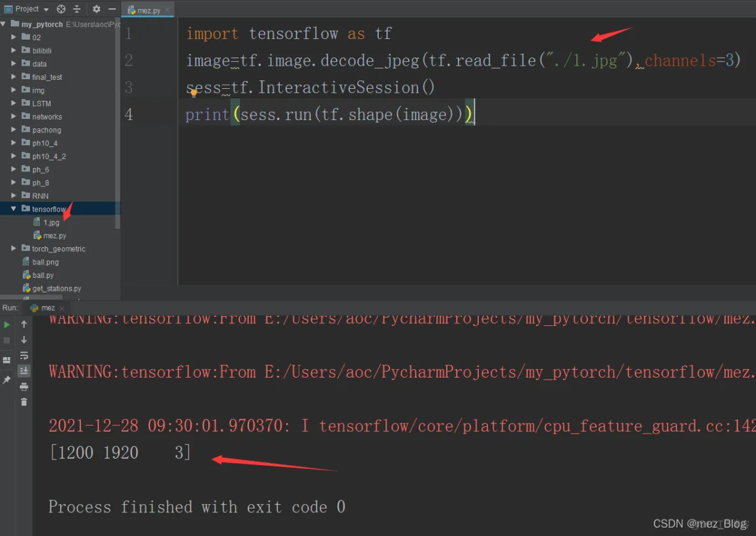Image resolution: width=756 pixels, height=536 pixels.
Task: Expand the networks folder
Action: [x=13, y=116]
